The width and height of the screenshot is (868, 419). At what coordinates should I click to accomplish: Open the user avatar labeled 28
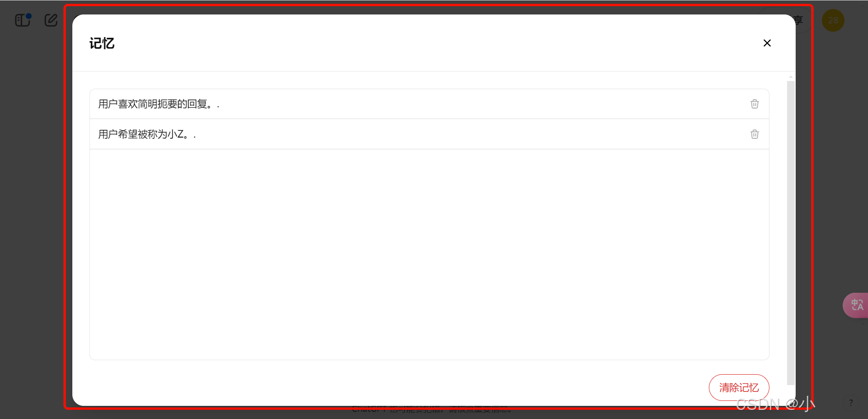[833, 20]
